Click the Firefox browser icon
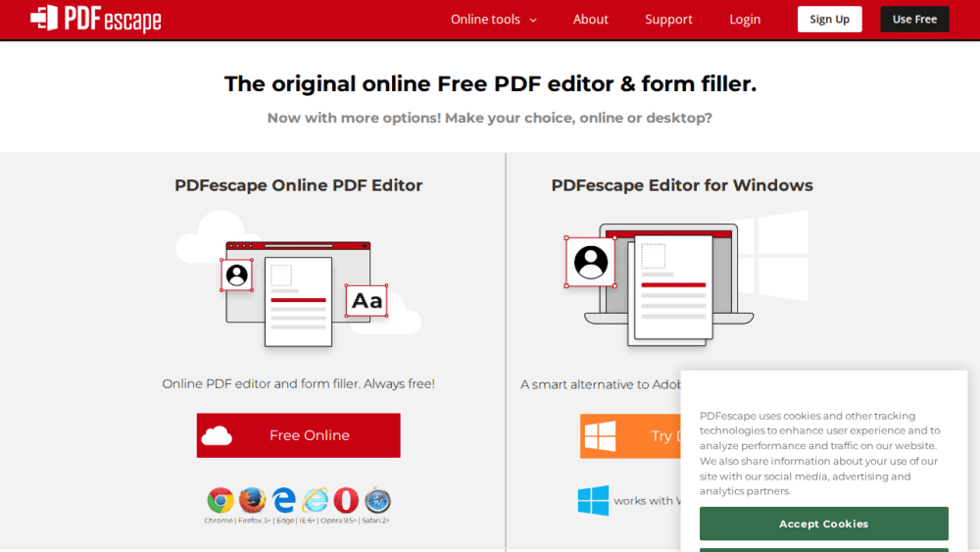This screenshot has width=980, height=552. point(252,501)
